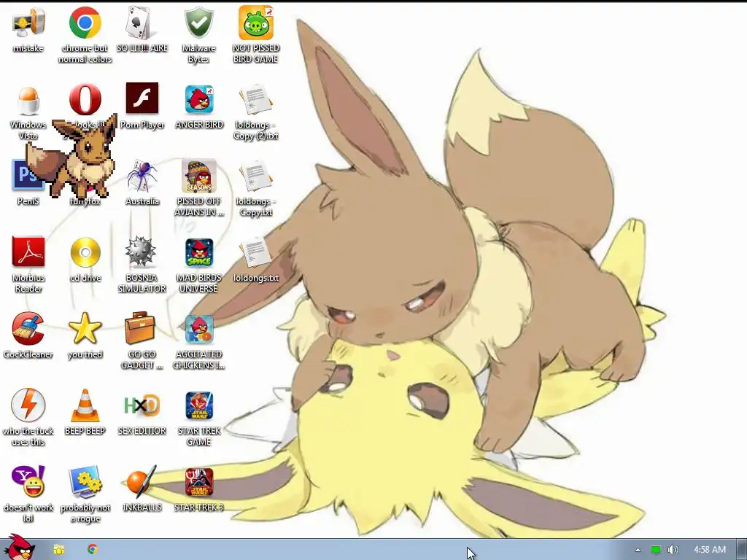Screen dimensions: 747x560
Task: Select the 'Malware Bytes' shield icon
Action: (198, 23)
